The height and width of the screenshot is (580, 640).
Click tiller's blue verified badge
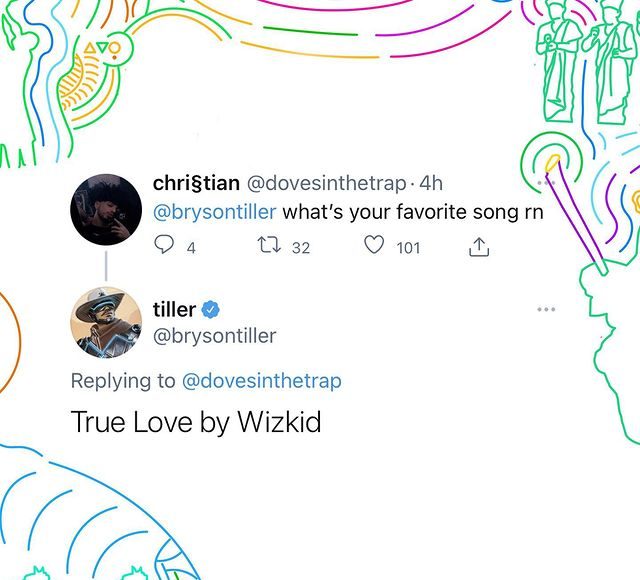click(210, 309)
